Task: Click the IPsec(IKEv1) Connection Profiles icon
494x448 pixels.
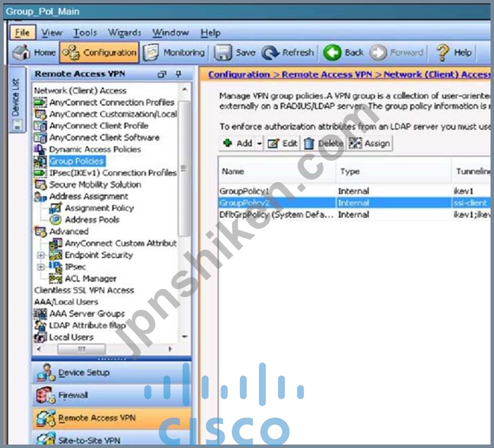Action: tap(40, 173)
